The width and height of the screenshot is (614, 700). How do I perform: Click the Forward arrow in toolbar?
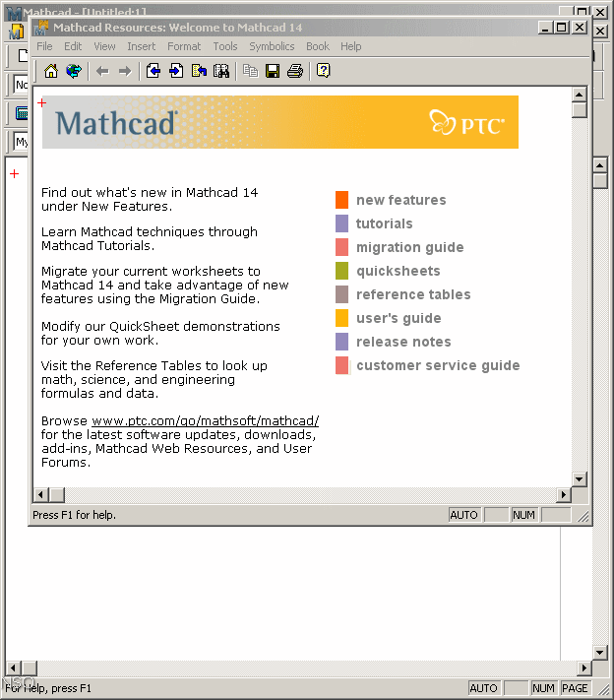[x=125, y=71]
